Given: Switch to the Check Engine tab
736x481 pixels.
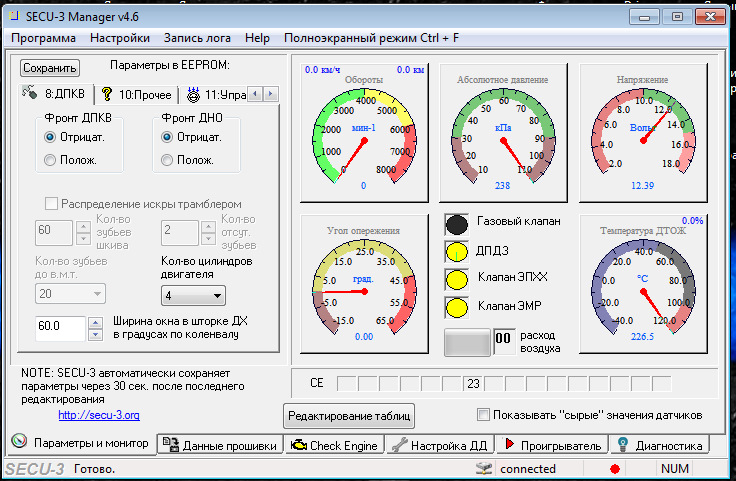Looking at the screenshot, I should (335, 445).
